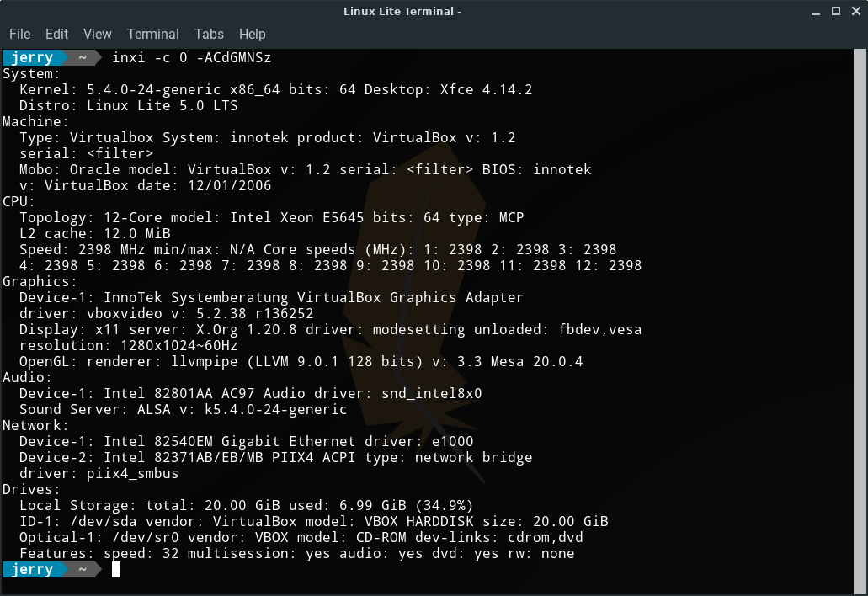Click the typed inxi command on the first line

[191, 58]
